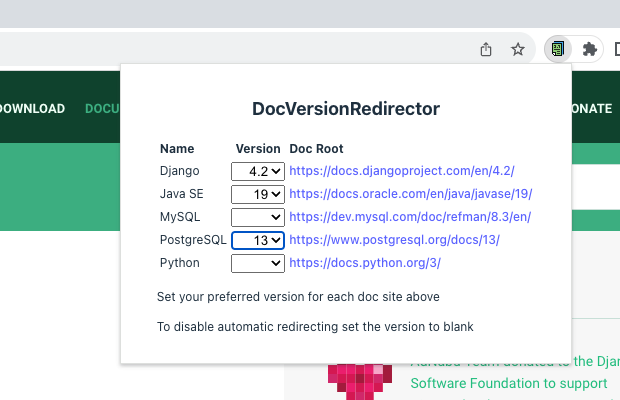620x400 pixels.
Task: Open the MySQL 8.3 refman link
Action: pos(410,217)
